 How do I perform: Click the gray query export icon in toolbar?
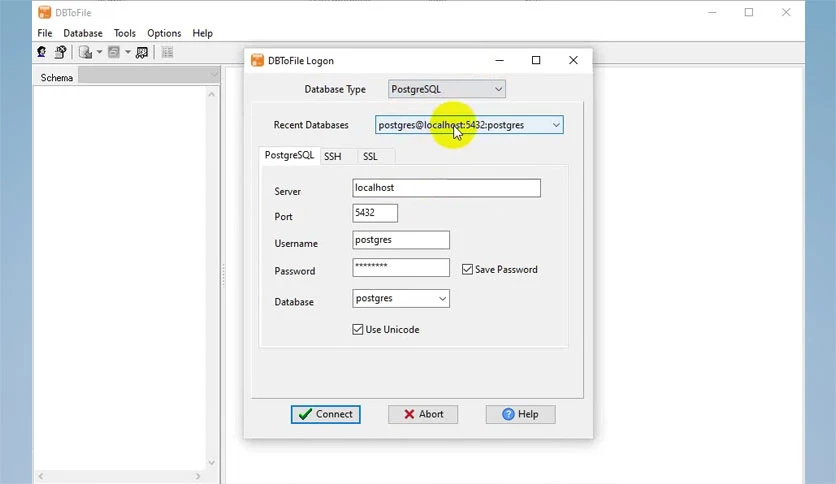114,52
